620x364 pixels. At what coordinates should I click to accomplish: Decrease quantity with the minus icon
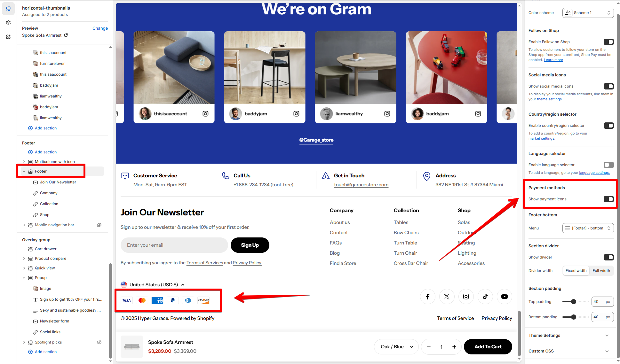point(429,347)
